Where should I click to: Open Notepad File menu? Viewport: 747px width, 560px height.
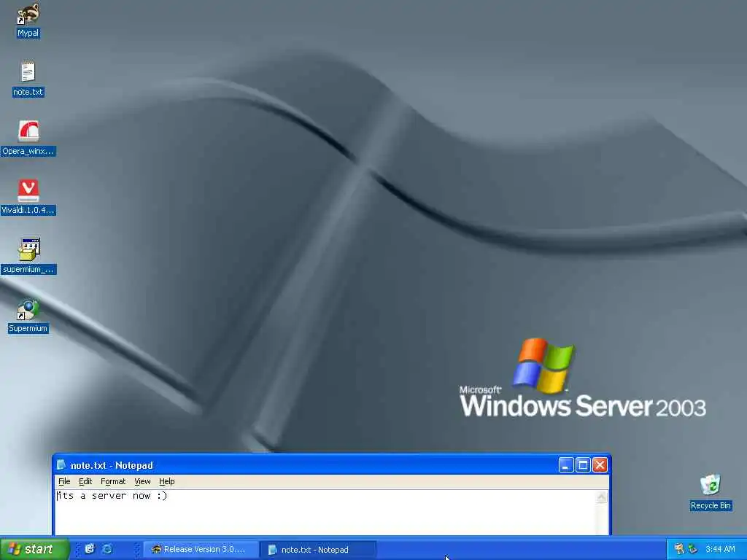pos(64,481)
